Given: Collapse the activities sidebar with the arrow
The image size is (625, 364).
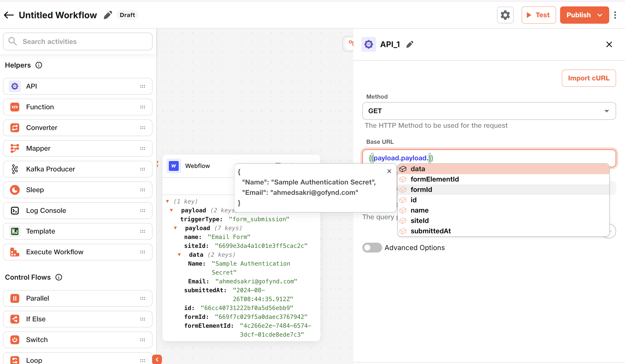Looking at the screenshot, I should click(157, 360).
